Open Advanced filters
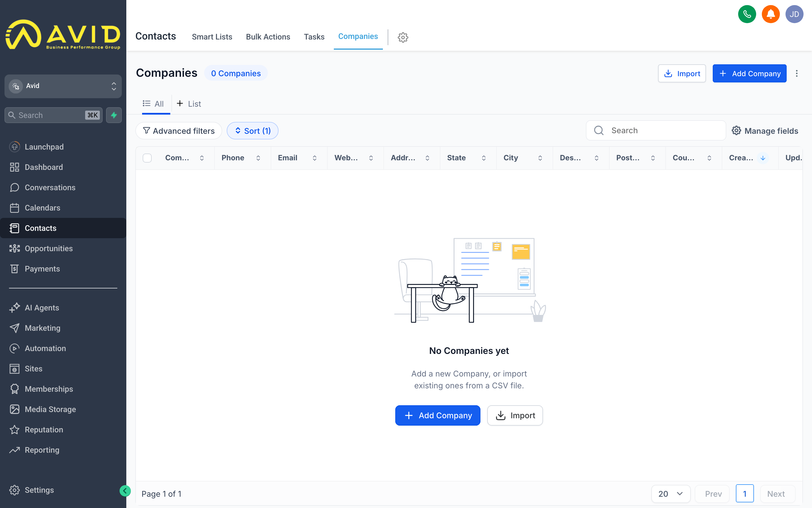Viewport: 812px width, 508px height. point(179,131)
